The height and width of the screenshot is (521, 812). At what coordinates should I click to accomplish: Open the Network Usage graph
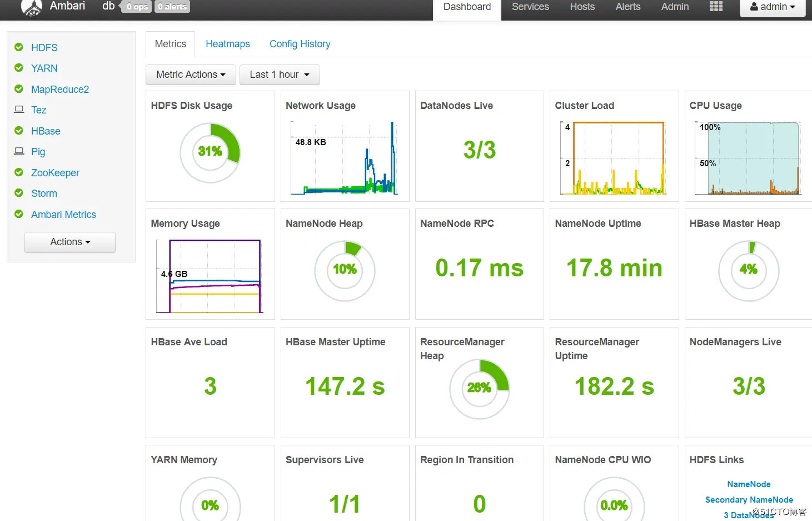[x=345, y=158]
